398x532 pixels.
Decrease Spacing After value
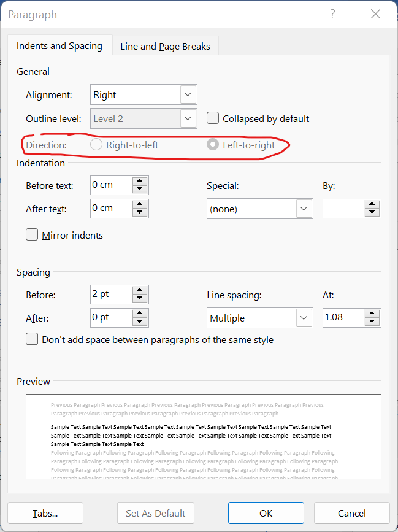click(140, 322)
